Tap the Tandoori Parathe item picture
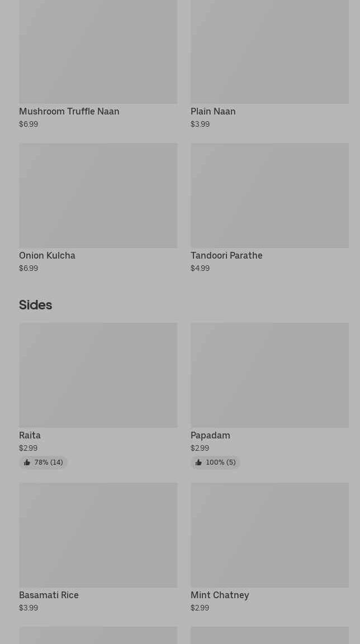Viewport: 360px width, 644px height. pos(269,195)
